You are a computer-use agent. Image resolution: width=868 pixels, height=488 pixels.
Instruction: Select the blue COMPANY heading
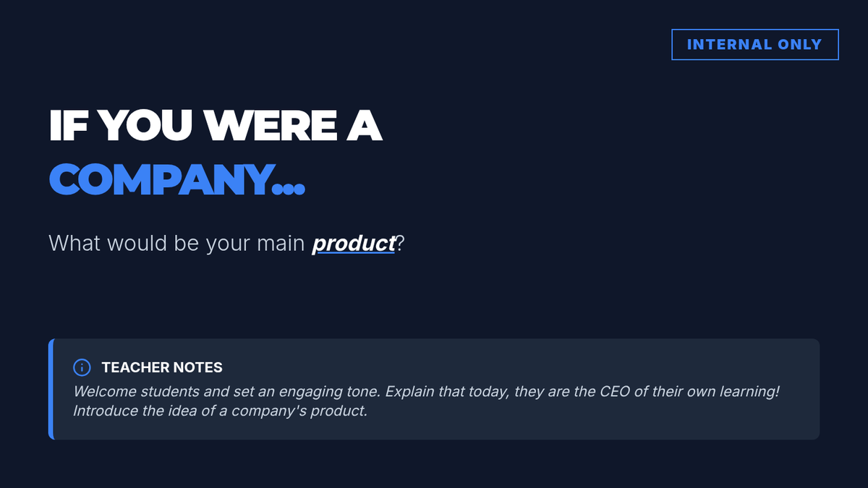coord(158,179)
